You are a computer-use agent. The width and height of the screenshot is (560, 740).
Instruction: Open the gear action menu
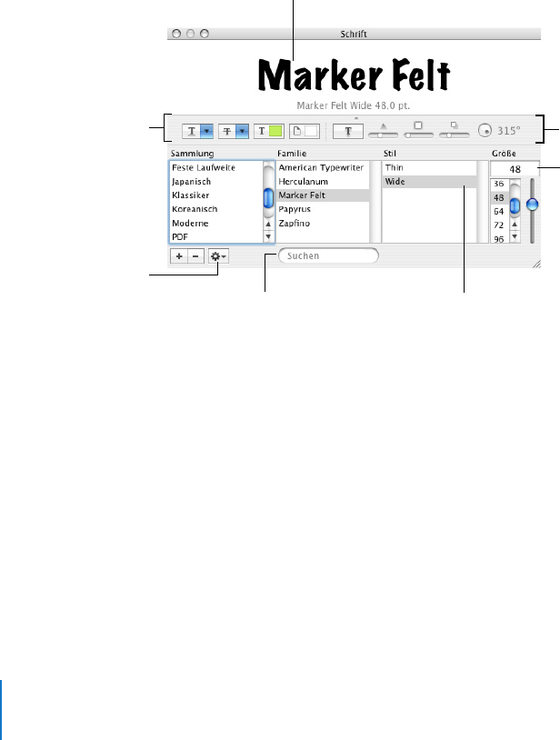pyautogui.click(x=218, y=256)
